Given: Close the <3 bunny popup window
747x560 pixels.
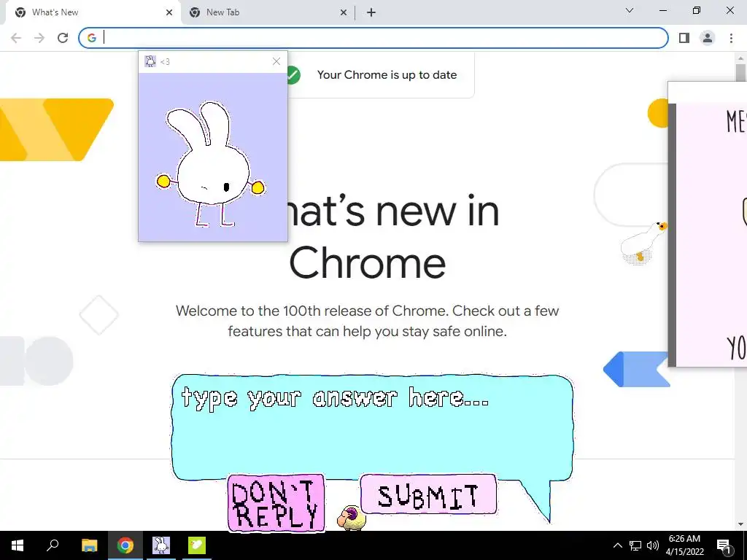Looking at the screenshot, I should (276, 61).
